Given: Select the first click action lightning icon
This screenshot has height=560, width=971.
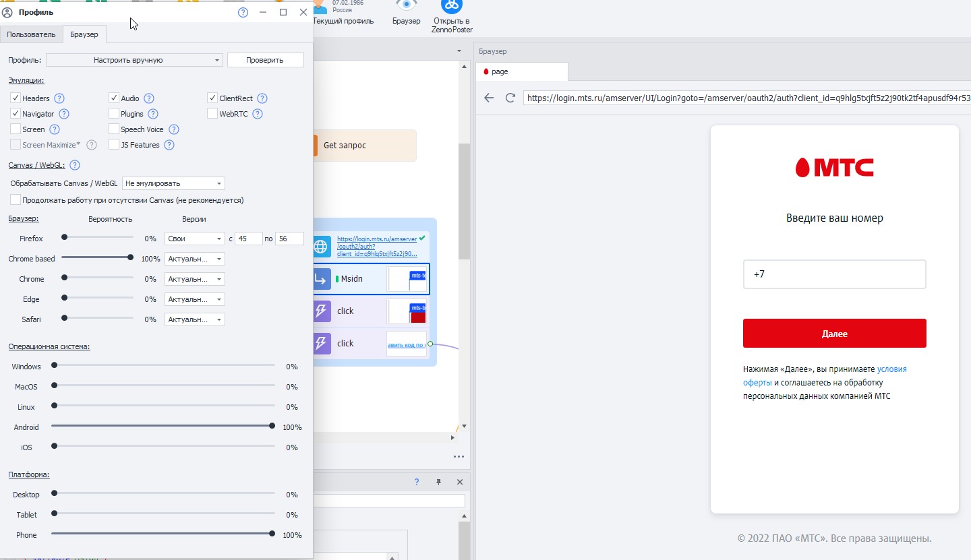Looking at the screenshot, I should (322, 311).
